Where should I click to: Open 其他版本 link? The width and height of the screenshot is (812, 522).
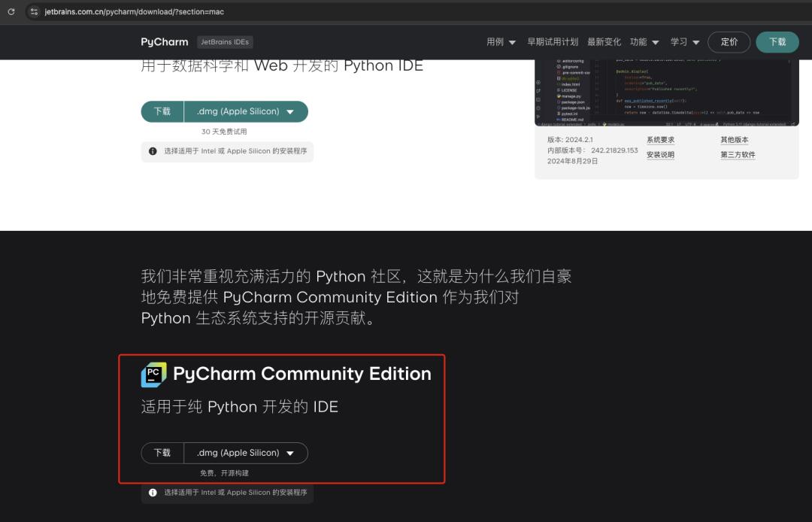[x=735, y=140]
